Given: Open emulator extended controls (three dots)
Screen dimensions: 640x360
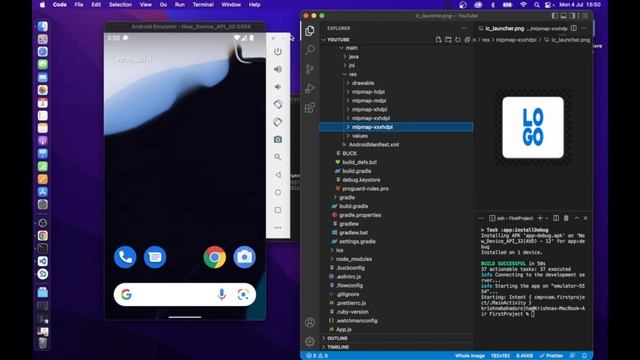Looking at the screenshot, I should (x=278, y=227).
